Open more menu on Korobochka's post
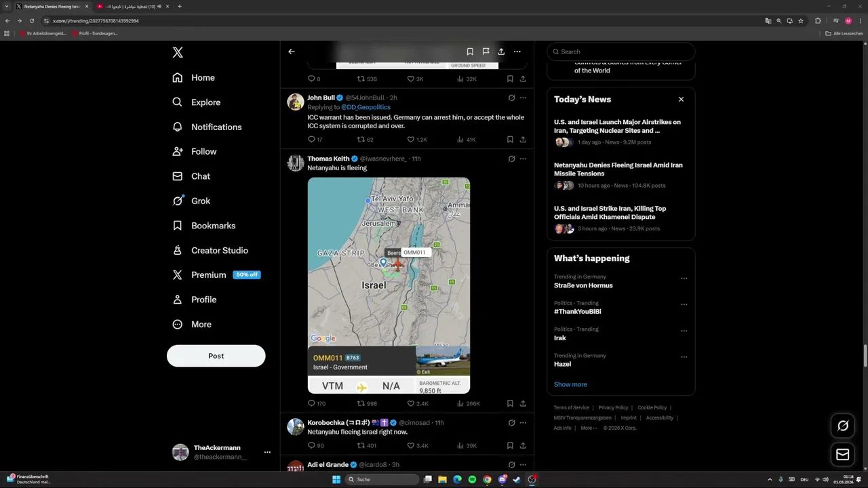The width and height of the screenshot is (868, 488). pyautogui.click(x=523, y=422)
